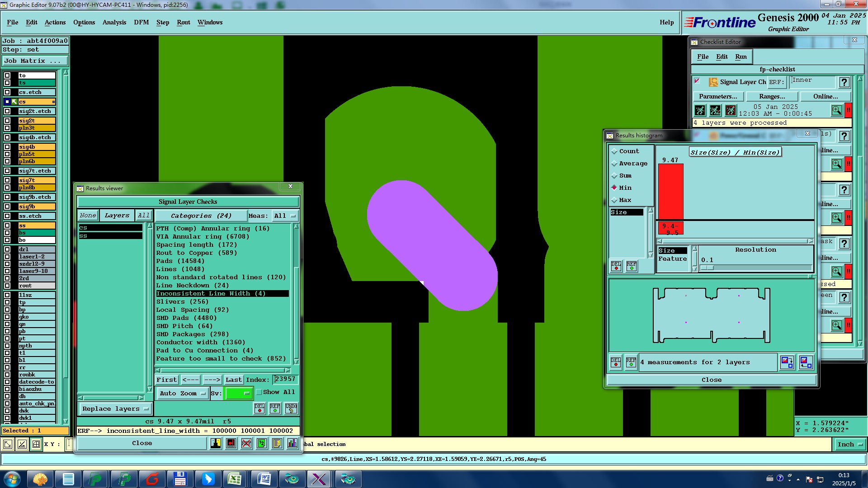Expand the Replace layers dropdown

(x=115, y=409)
